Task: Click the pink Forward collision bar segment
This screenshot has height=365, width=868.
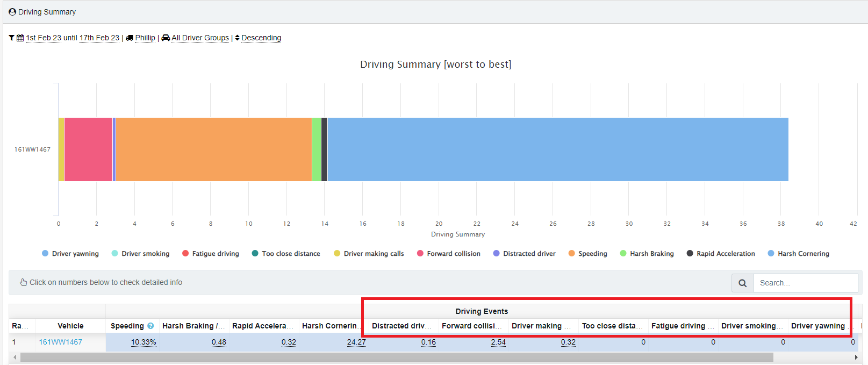Action: 88,149
